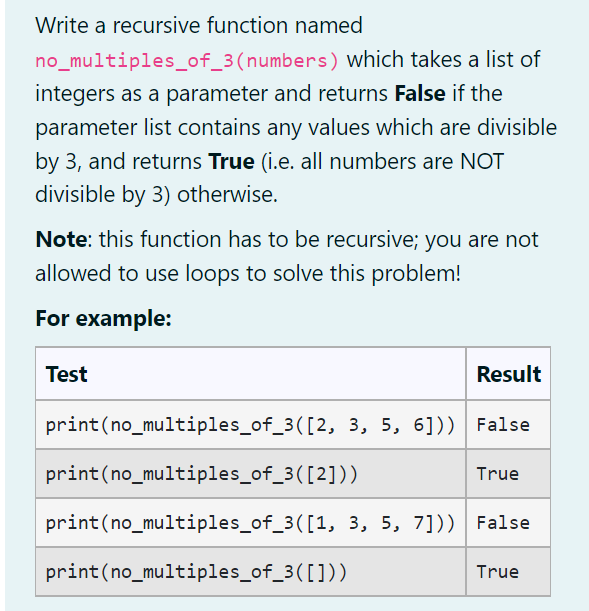Click the phrase 'which takes a list of'
Image resolution: width=589 pixels, height=611 pixels.
(x=443, y=60)
